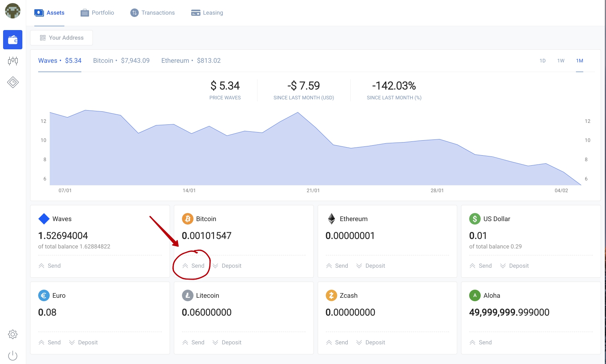The height and width of the screenshot is (364, 606).
Task: Click the Assets tab money icon
Action: tap(39, 13)
